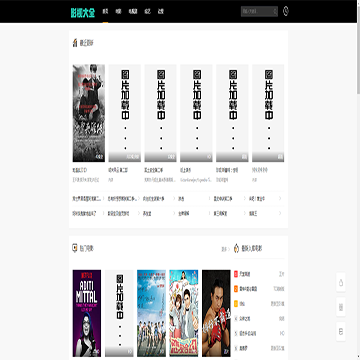Open the fourth poster placeholder in latest row
Image resolution: width=360 pixels, height=360 pixels.
click(x=196, y=113)
